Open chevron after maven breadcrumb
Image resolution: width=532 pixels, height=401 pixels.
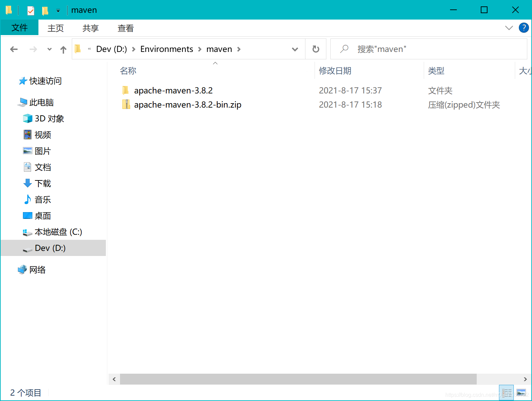239,49
